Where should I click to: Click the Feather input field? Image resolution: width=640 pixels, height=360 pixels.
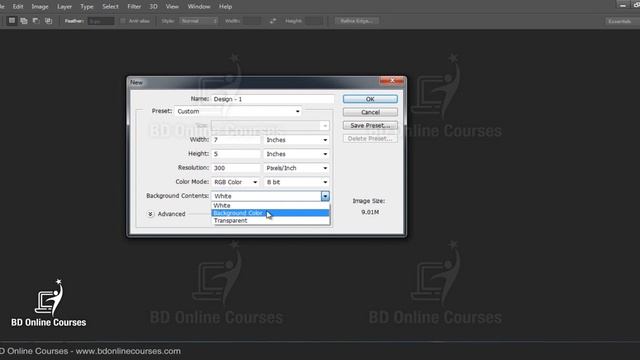(101, 21)
